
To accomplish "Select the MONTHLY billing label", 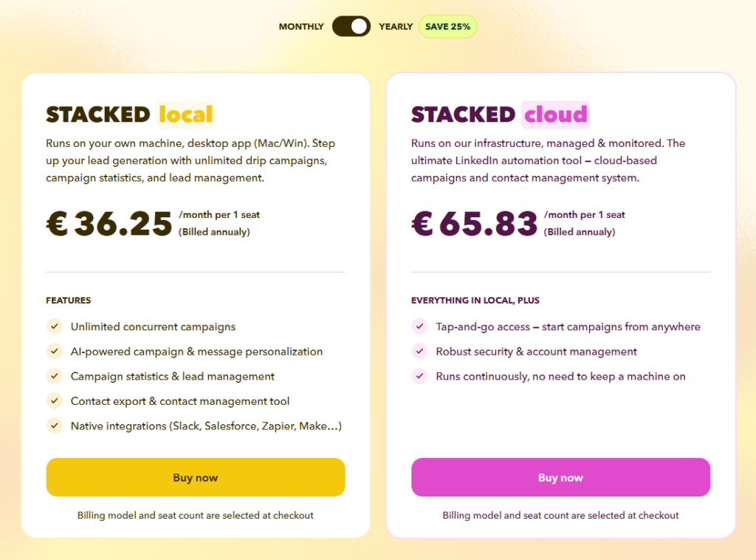I will pos(301,27).
